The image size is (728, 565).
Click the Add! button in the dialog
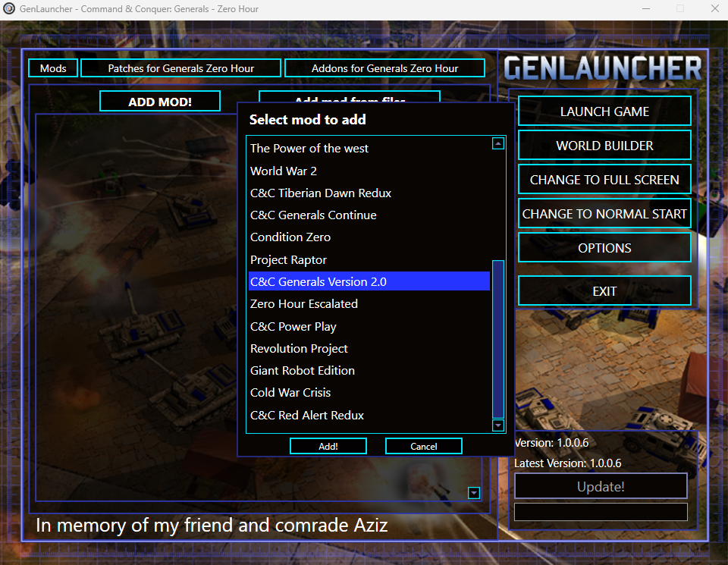coord(328,446)
